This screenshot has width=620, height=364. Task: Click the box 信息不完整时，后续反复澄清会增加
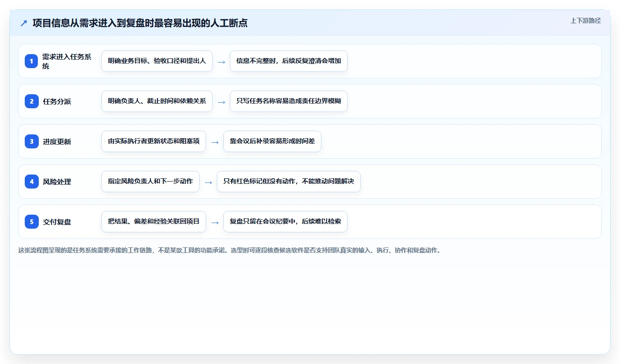[x=289, y=61]
